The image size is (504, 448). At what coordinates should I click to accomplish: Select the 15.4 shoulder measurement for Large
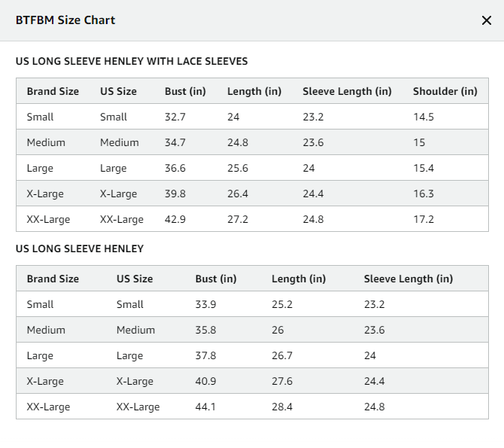[424, 168]
